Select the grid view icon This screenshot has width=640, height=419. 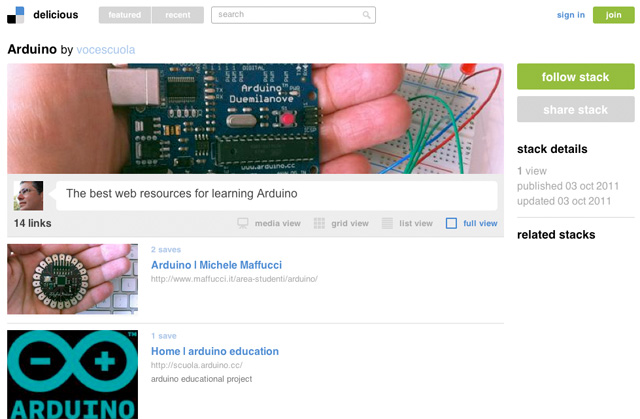320,224
